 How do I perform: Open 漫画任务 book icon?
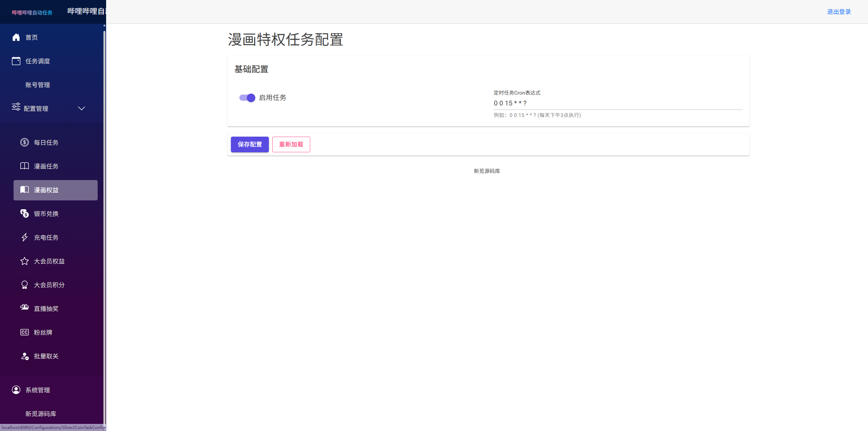(24, 166)
